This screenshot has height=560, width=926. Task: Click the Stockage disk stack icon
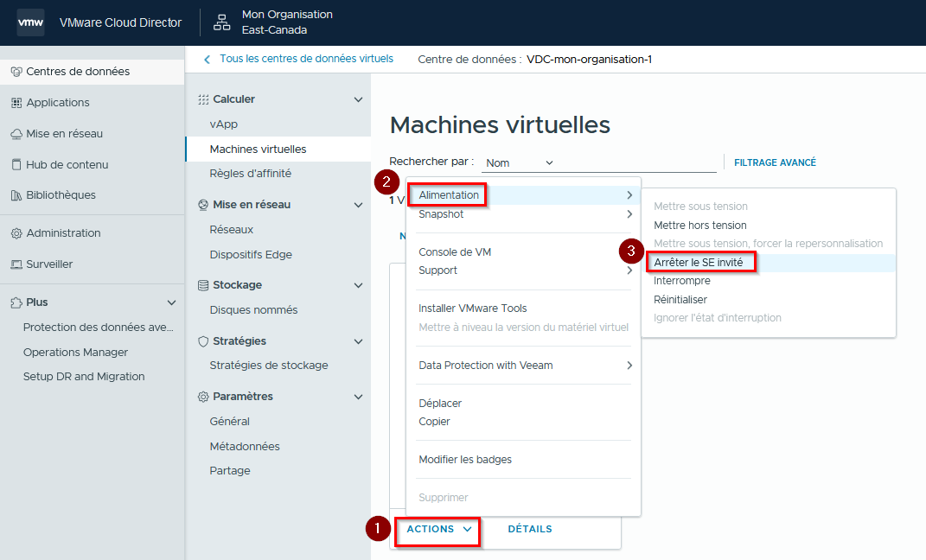(203, 285)
